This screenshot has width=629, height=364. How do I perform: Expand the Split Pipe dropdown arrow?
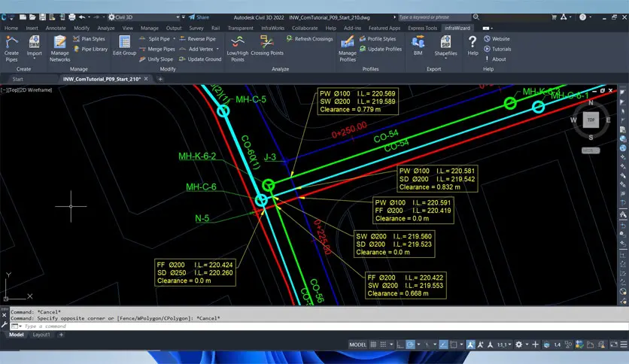point(174,39)
